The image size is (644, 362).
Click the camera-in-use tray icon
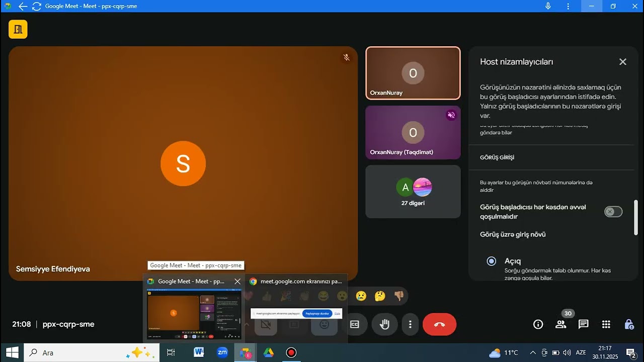(x=544, y=352)
